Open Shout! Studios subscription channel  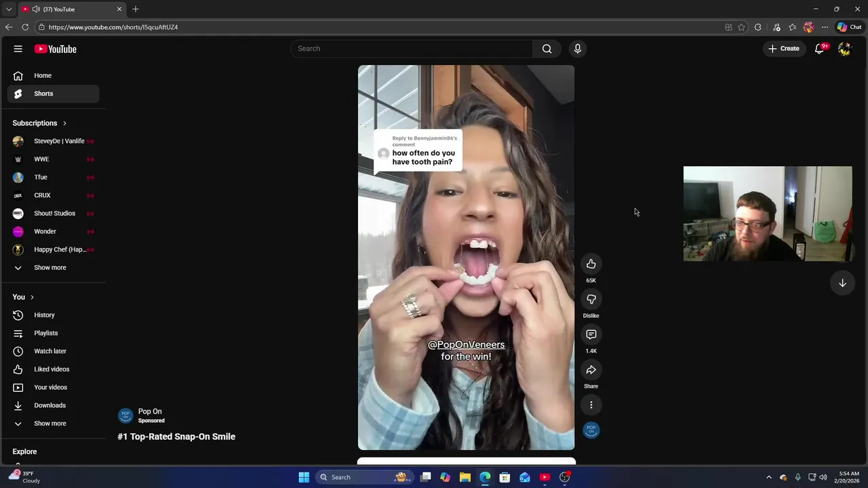pyautogui.click(x=54, y=213)
